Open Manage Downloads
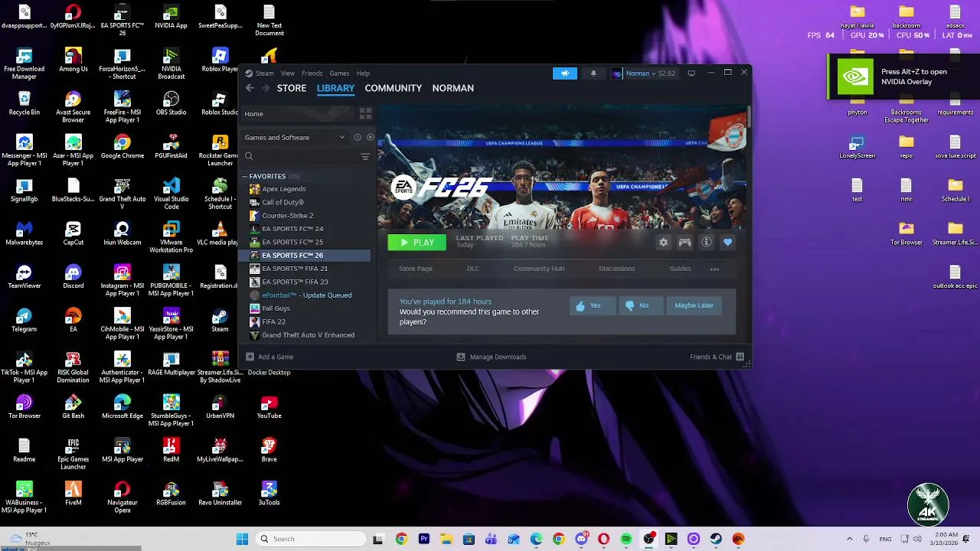The height and width of the screenshot is (551, 980). [x=492, y=357]
